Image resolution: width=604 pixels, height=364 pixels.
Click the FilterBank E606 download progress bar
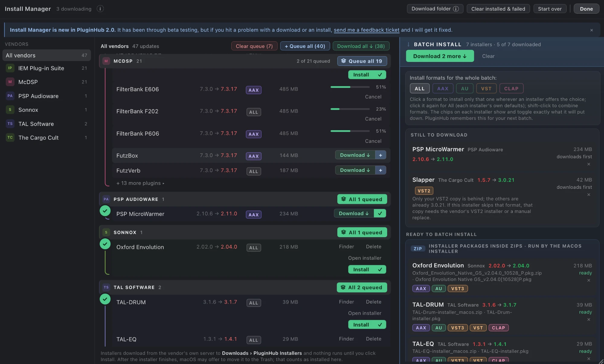pos(350,87)
